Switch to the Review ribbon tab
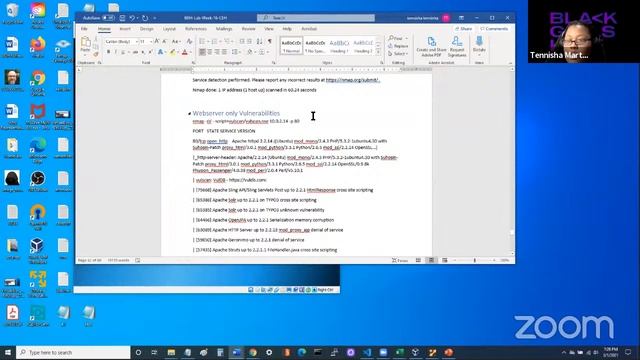Image resolution: width=640 pixels, height=360 pixels. click(248, 29)
